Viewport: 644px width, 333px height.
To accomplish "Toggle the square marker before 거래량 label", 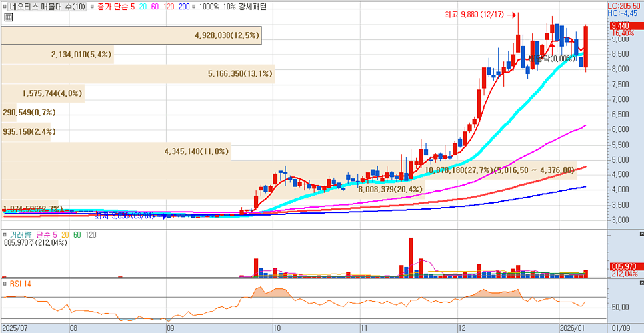I will (x=5, y=235).
